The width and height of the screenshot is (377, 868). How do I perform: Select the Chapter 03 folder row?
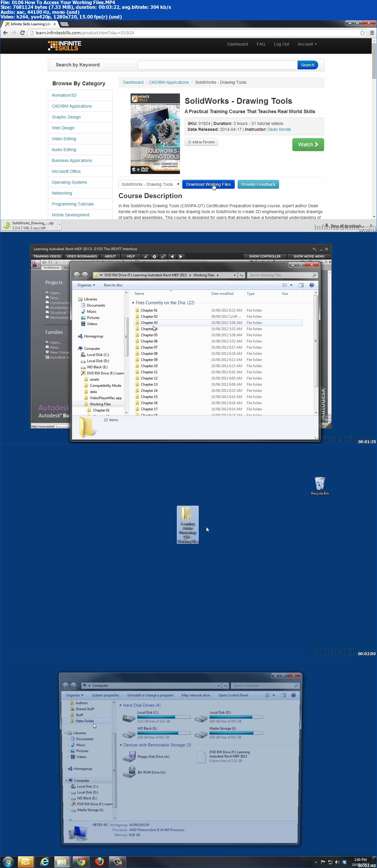(x=218, y=323)
